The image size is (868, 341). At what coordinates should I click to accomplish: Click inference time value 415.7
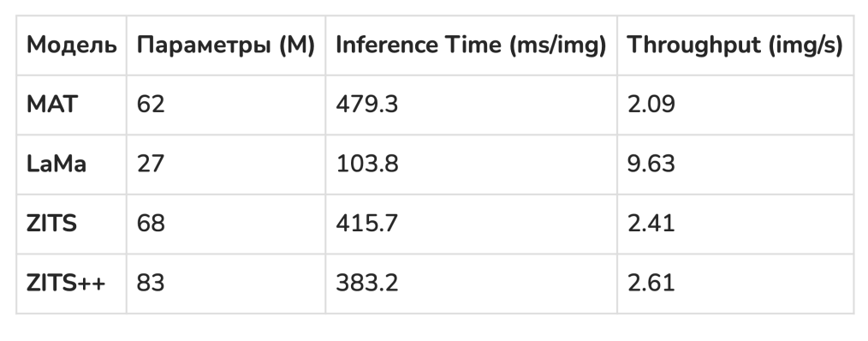tap(367, 224)
